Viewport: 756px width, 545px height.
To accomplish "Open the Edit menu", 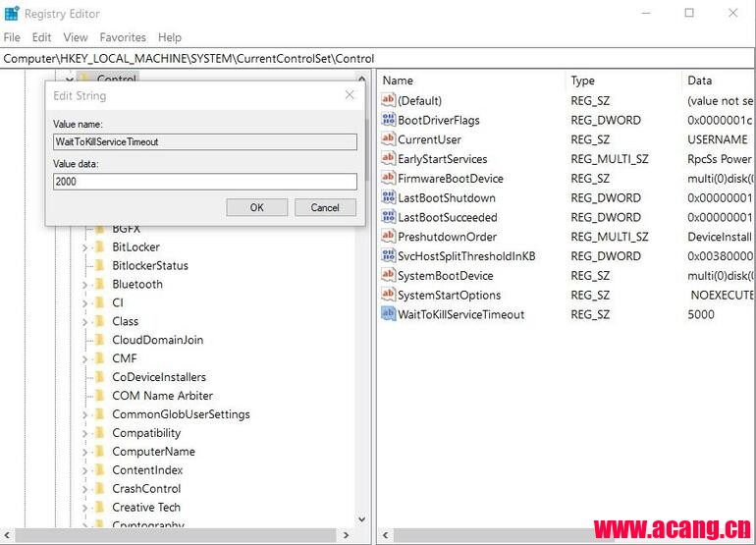I will [41, 37].
